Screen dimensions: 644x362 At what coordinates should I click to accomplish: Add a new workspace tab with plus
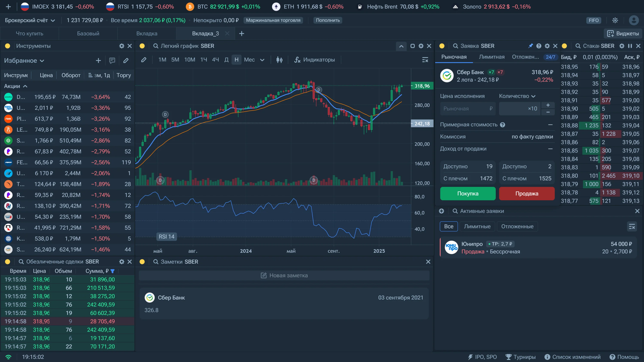click(x=241, y=33)
